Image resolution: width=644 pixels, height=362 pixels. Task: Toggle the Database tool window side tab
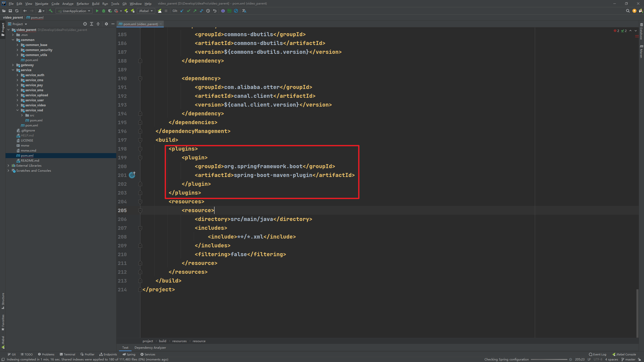tap(641, 31)
